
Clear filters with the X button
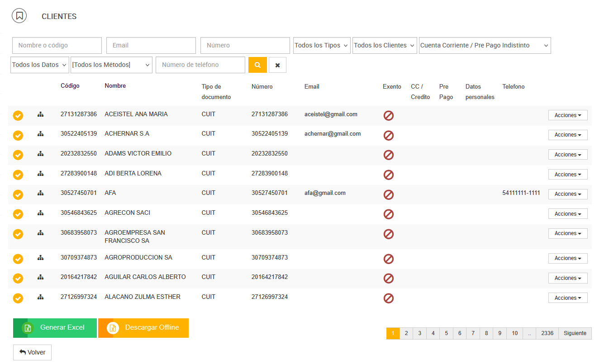[x=277, y=65]
